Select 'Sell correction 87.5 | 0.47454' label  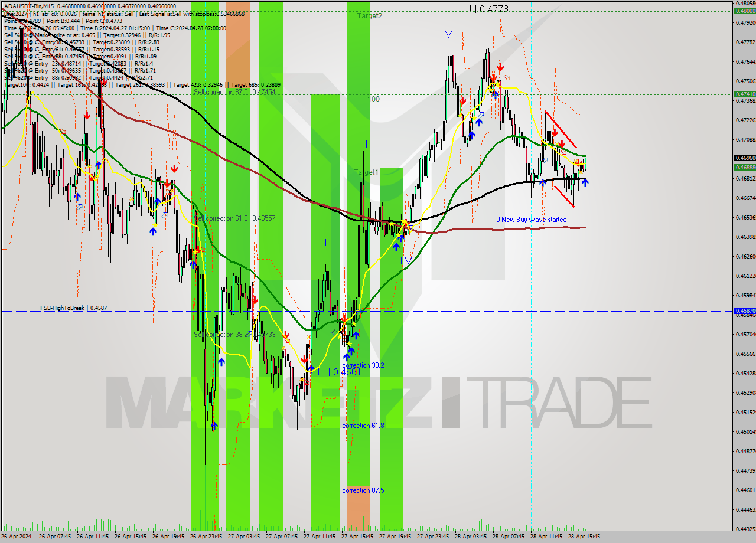tap(234, 92)
